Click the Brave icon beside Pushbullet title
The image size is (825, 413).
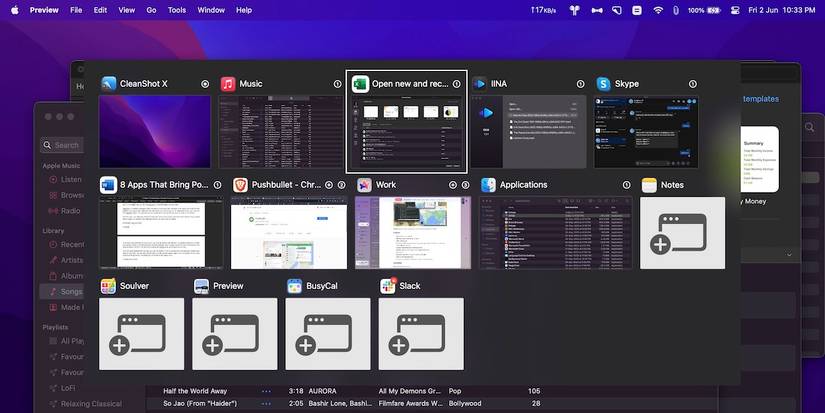click(x=240, y=185)
